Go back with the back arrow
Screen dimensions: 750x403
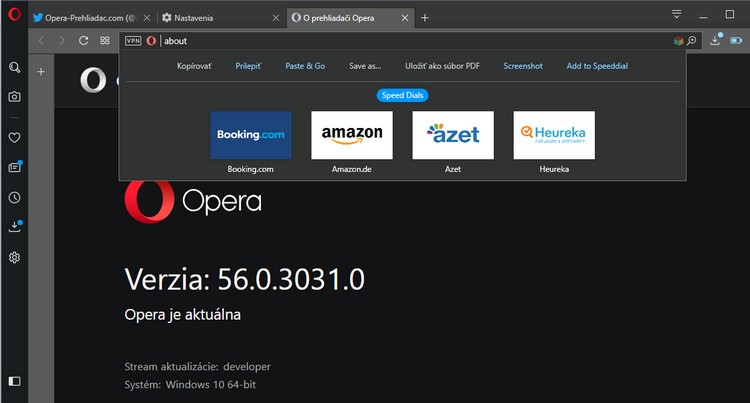[x=41, y=41]
